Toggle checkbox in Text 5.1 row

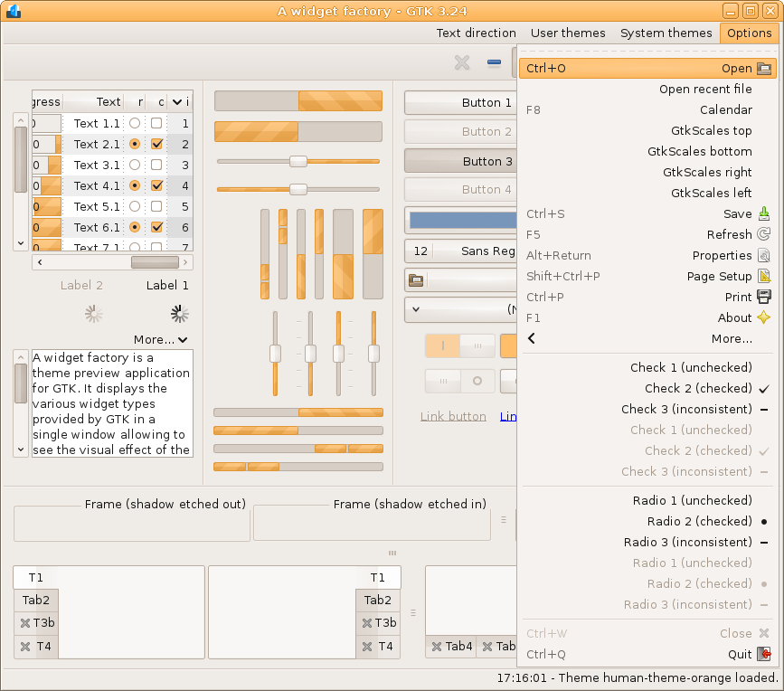[156, 206]
